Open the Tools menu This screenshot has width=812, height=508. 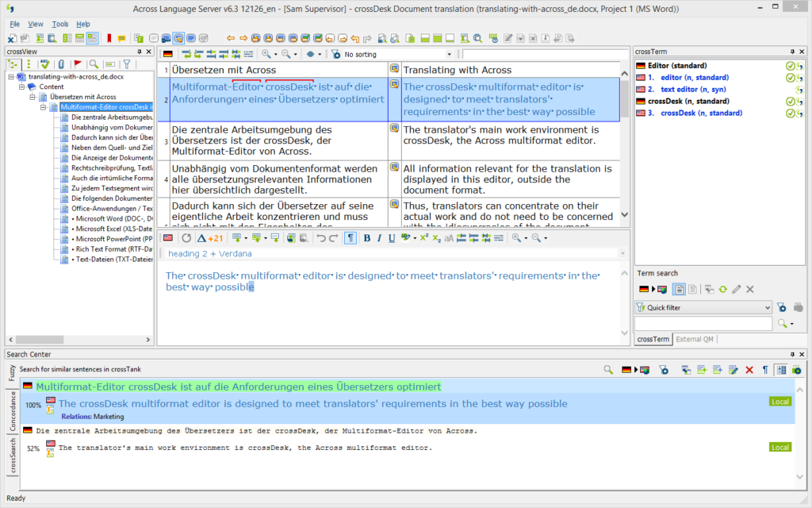coord(59,23)
